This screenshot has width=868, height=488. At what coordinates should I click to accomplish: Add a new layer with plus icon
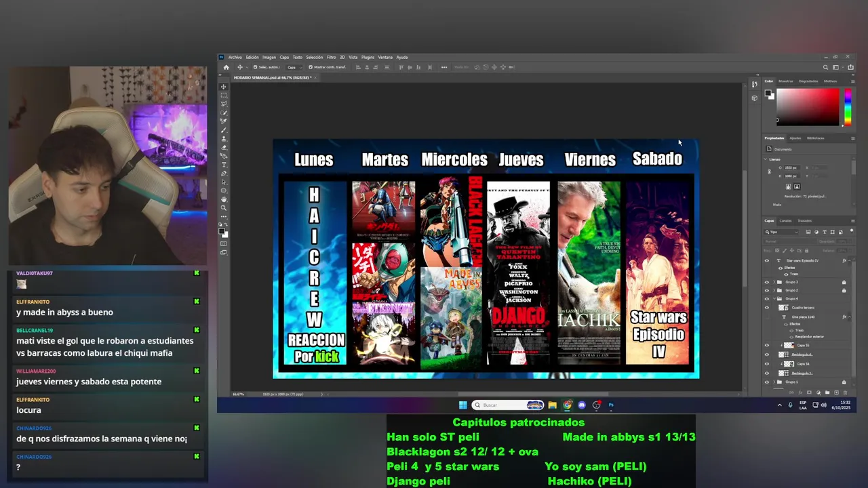point(836,392)
